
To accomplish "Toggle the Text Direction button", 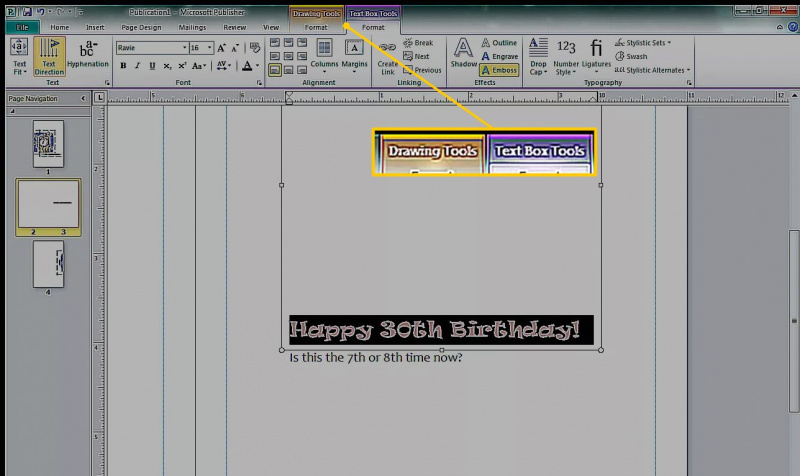I will [x=49, y=56].
